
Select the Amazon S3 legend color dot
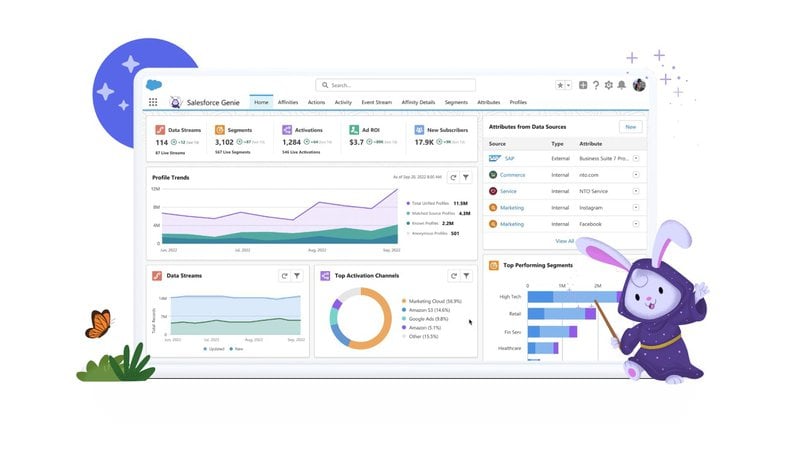click(404, 310)
